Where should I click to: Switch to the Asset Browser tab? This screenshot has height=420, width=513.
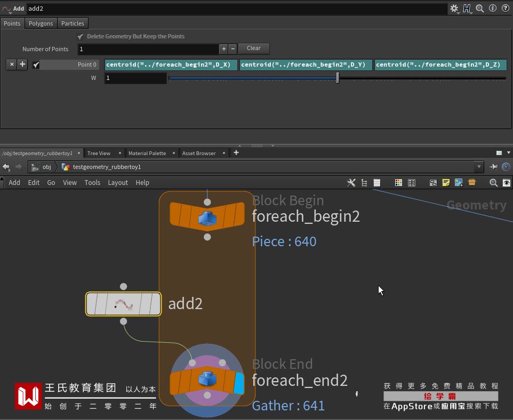point(199,153)
